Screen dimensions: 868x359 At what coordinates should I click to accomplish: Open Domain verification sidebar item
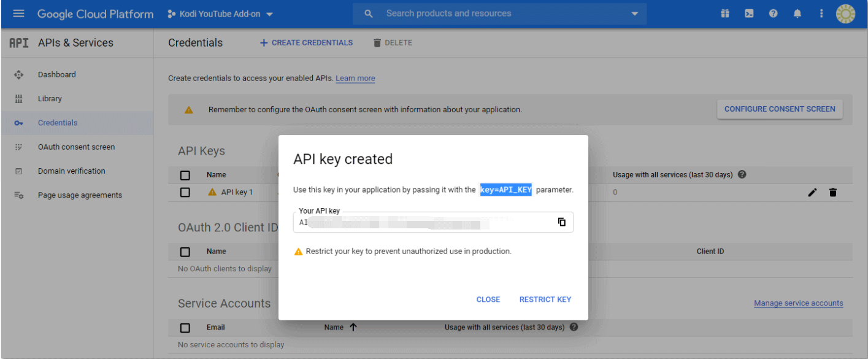point(71,171)
